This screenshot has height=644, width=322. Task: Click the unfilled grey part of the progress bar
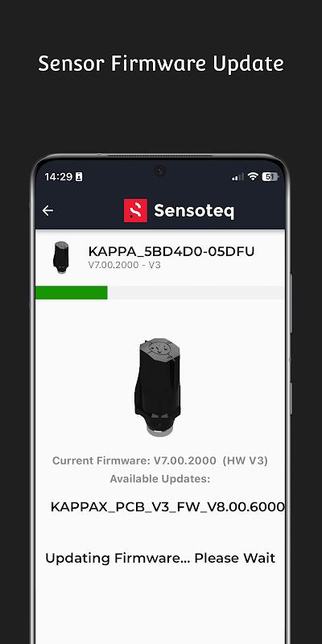(x=196, y=292)
